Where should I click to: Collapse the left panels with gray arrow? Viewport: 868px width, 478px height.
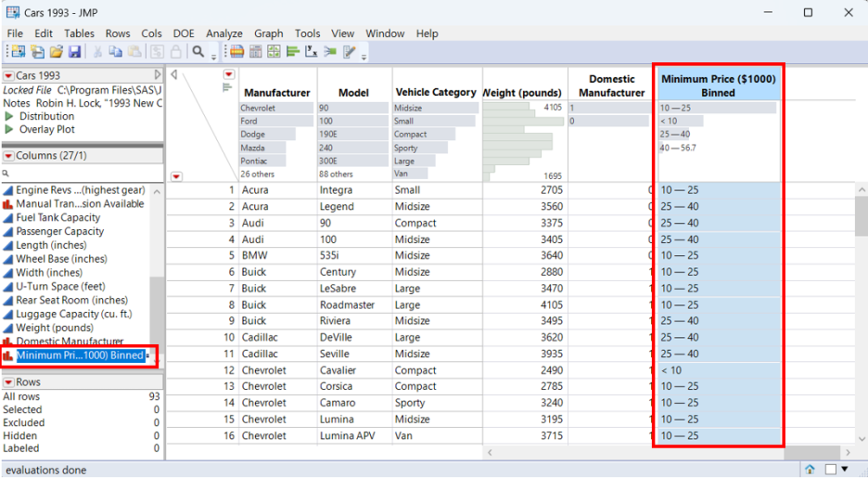point(174,74)
